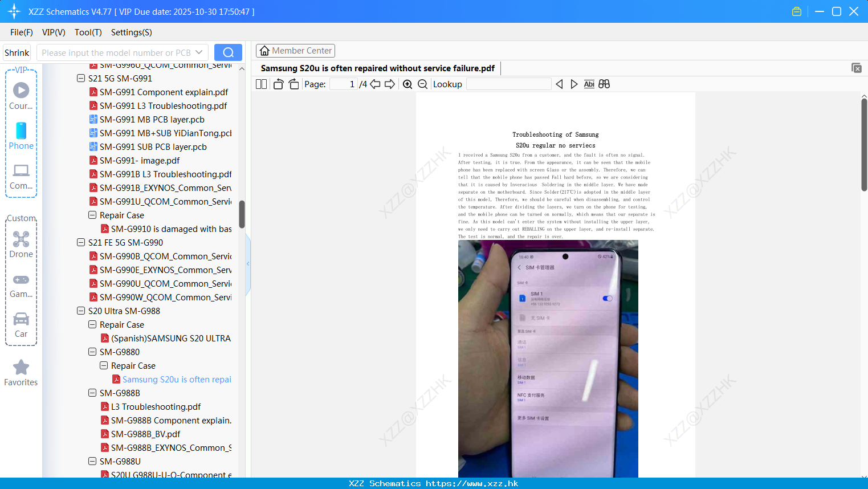Collapse Repair Case under S21 5G
868x489 pixels.
click(92, 215)
